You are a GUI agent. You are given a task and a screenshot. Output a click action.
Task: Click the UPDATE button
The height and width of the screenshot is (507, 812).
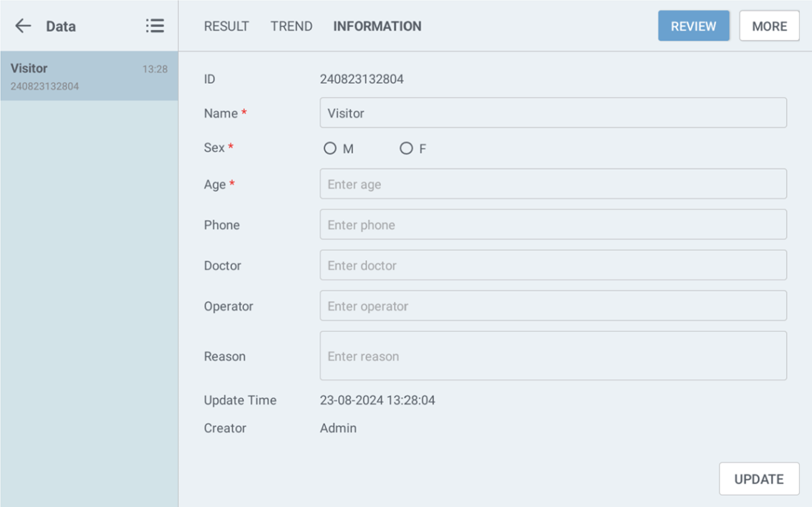(759, 479)
